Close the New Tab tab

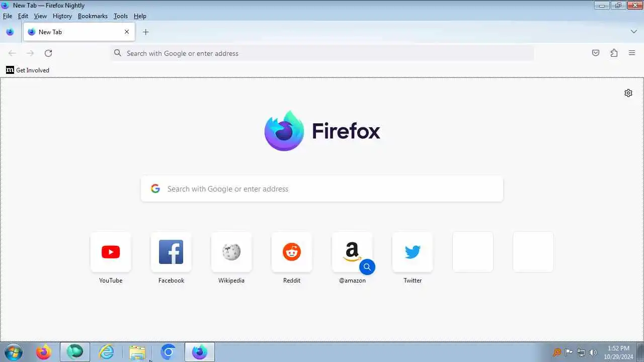click(127, 32)
